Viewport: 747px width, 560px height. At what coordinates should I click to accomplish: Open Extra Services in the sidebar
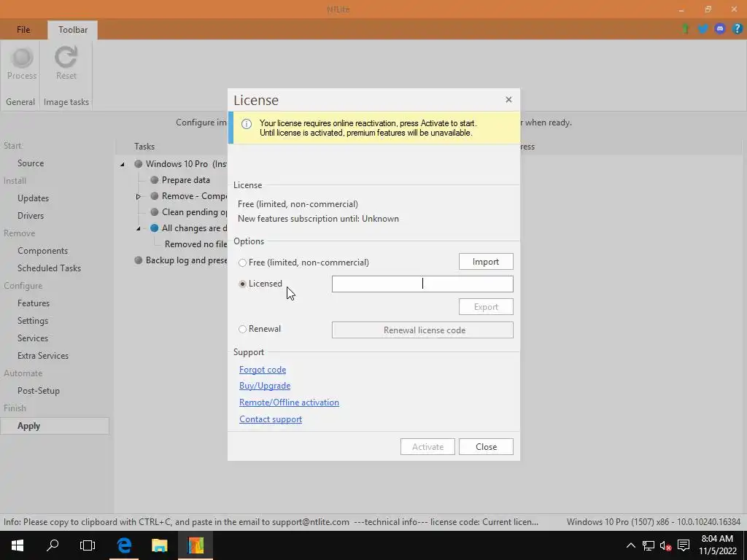click(x=43, y=356)
